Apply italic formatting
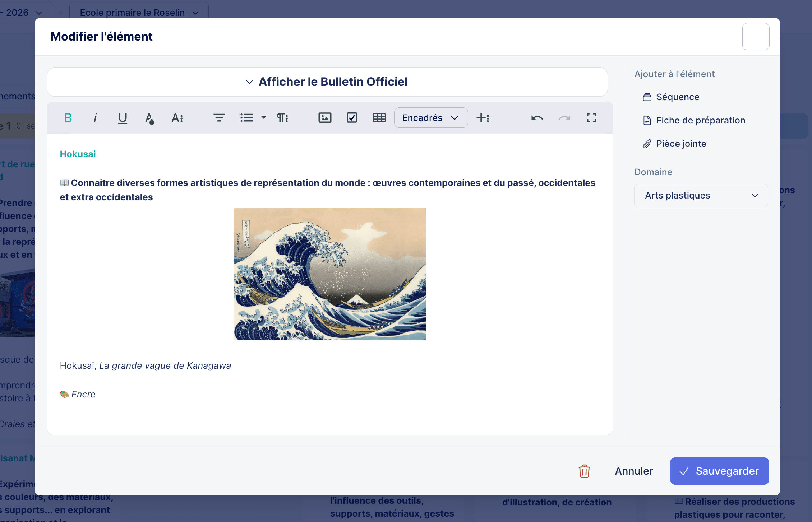812x522 pixels. click(x=95, y=117)
